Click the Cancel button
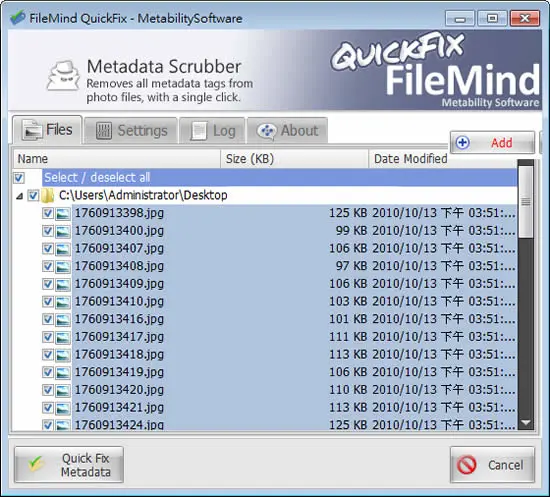The image size is (550, 497). point(492,465)
